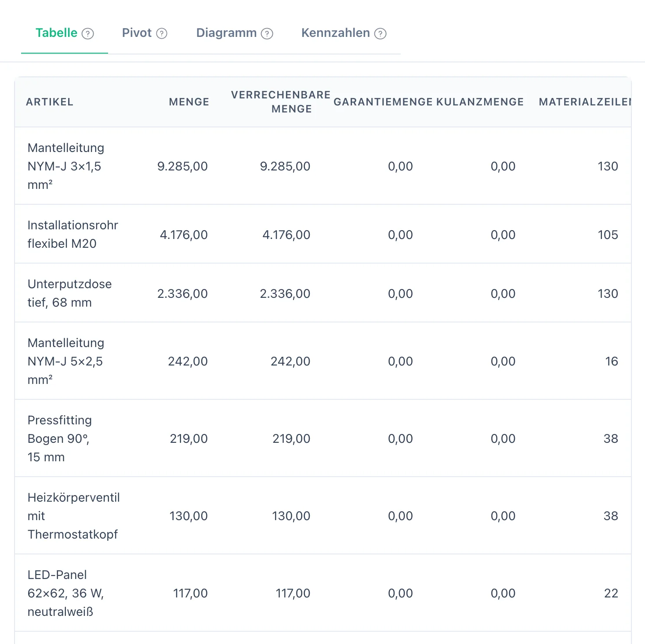Viewport: 645px width, 644px height.
Task: Click the Unterputzdose tief, 68 mm article
Action: tap(70, 293)
